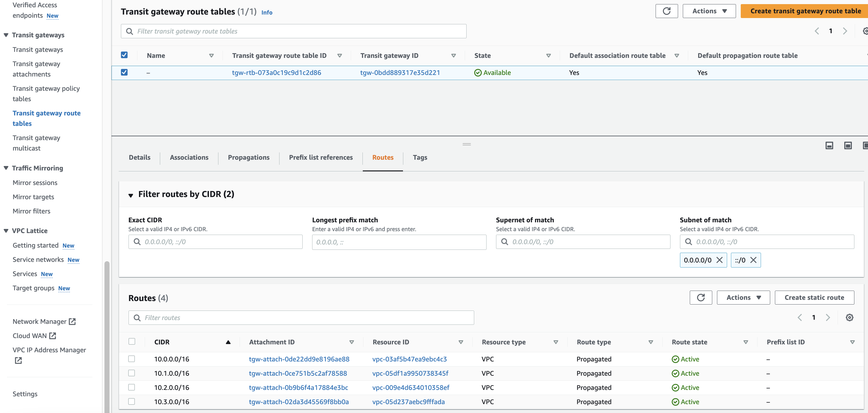Open the Associations tab
Screen dimensions: 868x413
coord(189,157)
